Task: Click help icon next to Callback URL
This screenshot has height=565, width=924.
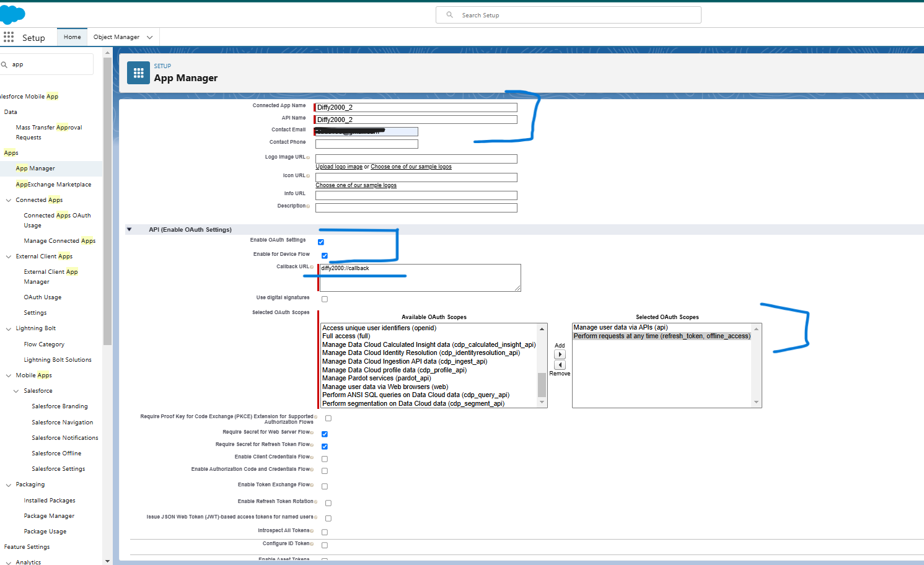Action: [312, 267]
